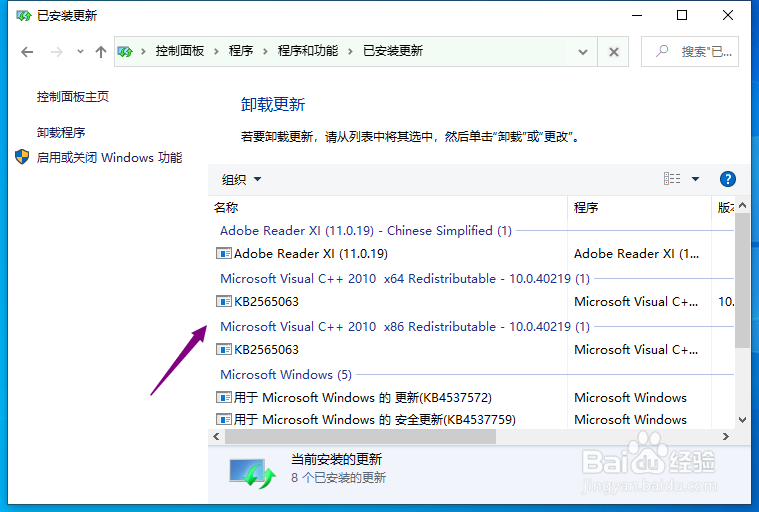
Task: Open the 组织 dropdown menu
Action: tap(241, 180)
